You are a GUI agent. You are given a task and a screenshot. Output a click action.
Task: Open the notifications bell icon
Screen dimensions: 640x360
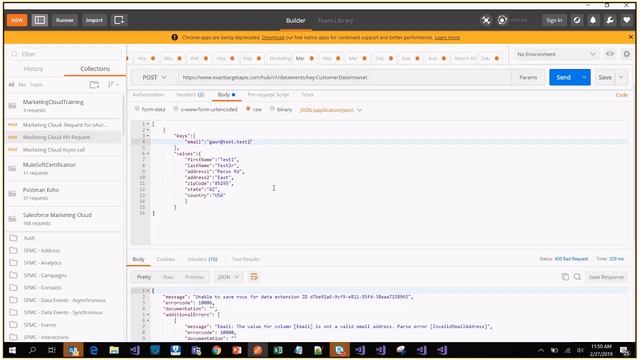tap(593, 20)
